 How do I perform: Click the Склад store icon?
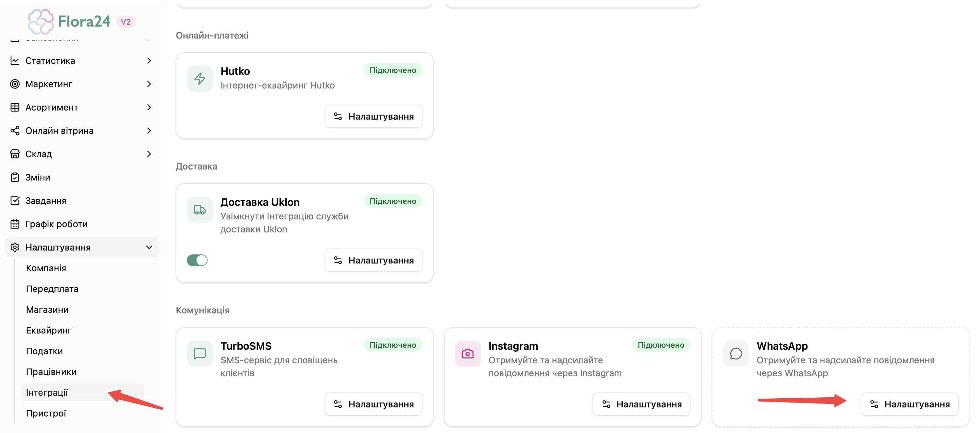15,154
